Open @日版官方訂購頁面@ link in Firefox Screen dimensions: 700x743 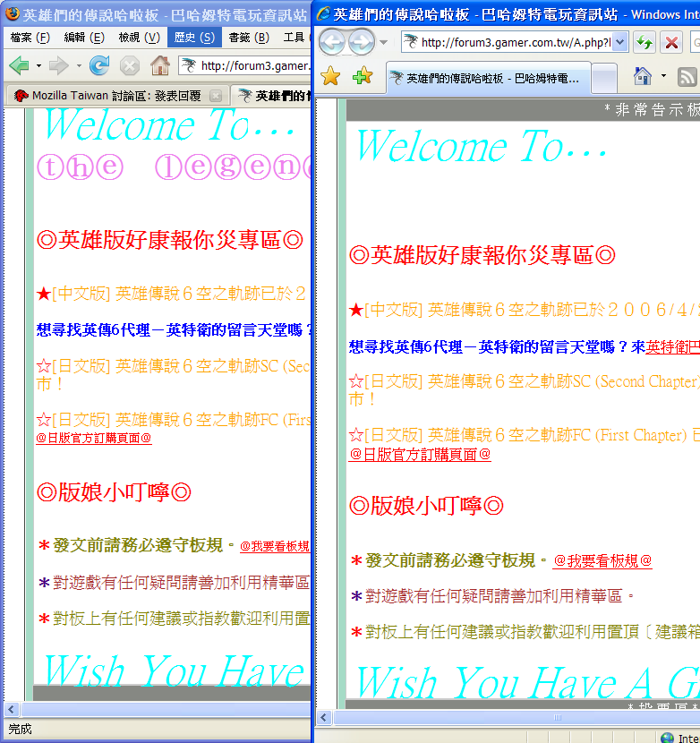coord(94,438)
